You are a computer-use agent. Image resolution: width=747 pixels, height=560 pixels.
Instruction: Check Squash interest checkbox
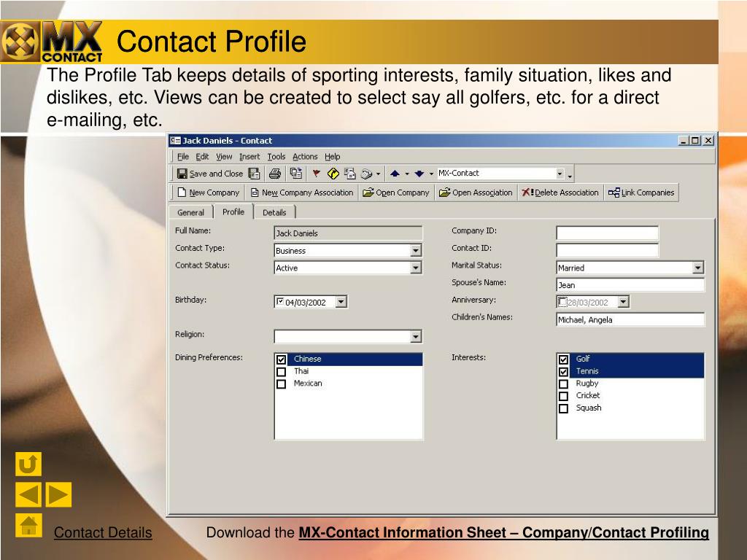click(564, 408)
